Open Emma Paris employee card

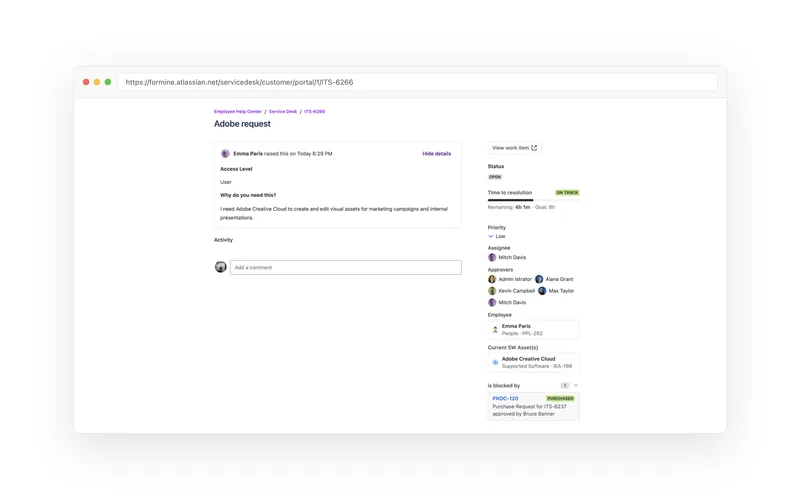[533, 330]
